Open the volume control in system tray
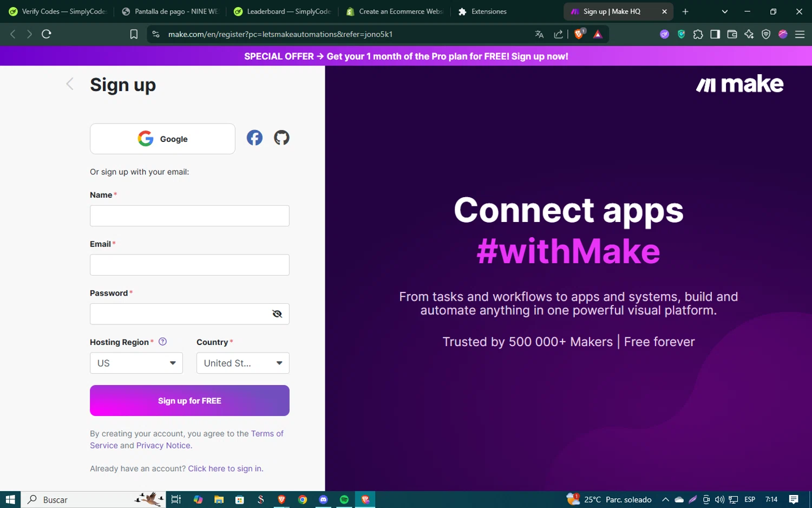This screenshot has width=812, height=508. tap(719, 499)
